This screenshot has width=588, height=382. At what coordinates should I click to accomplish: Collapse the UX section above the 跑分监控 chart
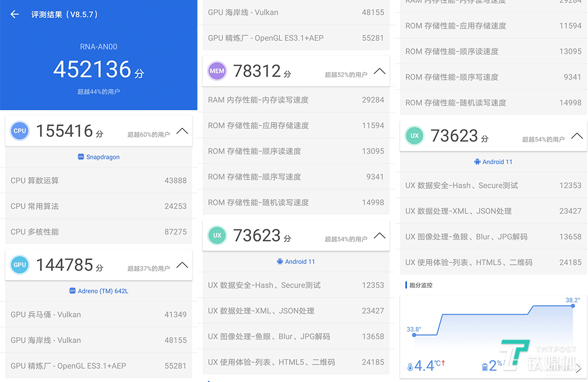click(577, 136)
